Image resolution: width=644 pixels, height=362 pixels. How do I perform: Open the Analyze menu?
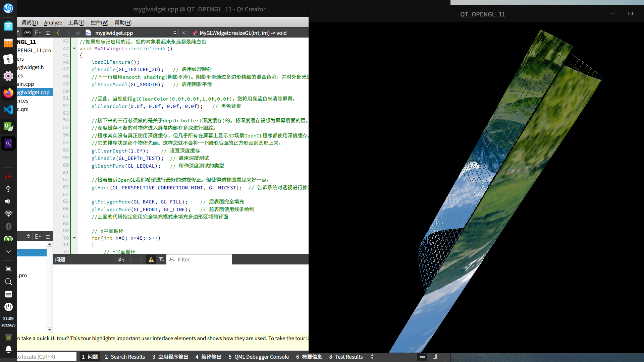tap(53, 22)
